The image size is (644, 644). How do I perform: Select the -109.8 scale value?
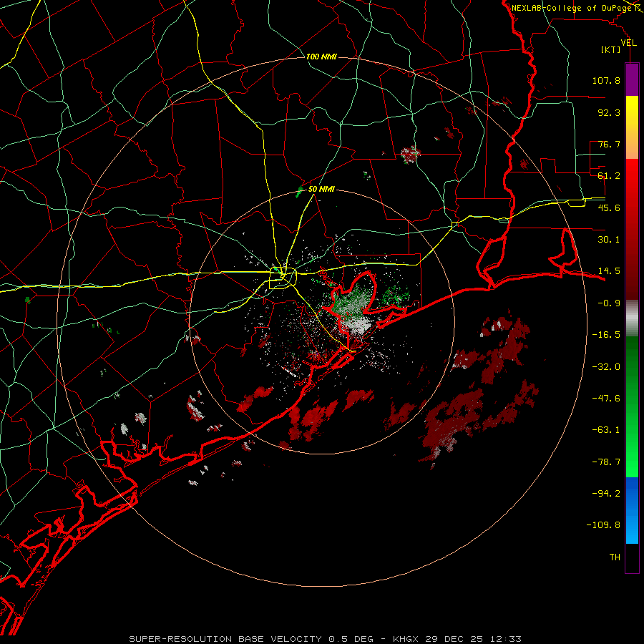[603, 525]
